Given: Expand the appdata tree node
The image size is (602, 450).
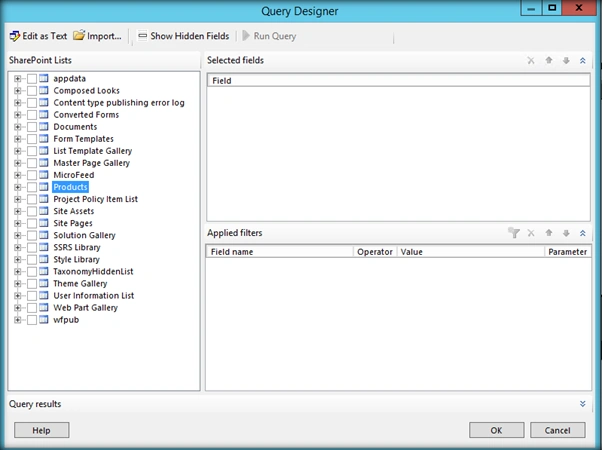Looking at the screenshot, I should point(17,79).
